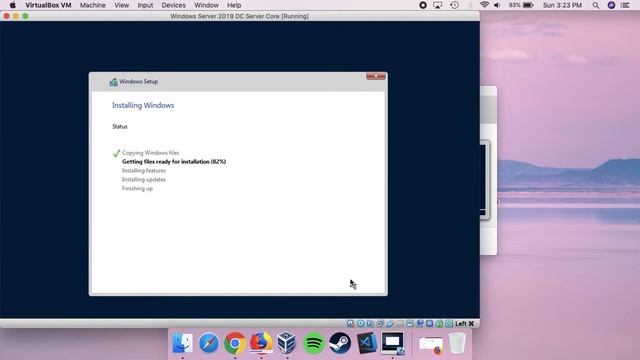
Task: Open Visual Studio Code in Dock
Action: pyautogui.click(x=366, y=342)
